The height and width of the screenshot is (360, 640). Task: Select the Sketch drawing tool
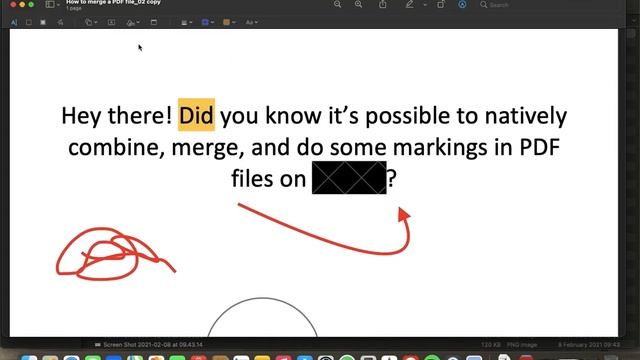point(60,22)
